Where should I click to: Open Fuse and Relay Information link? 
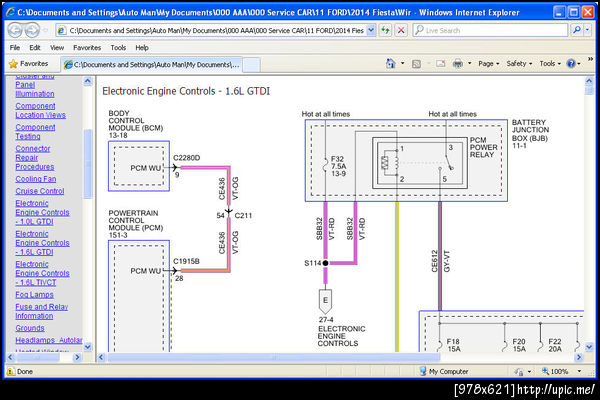41,312
